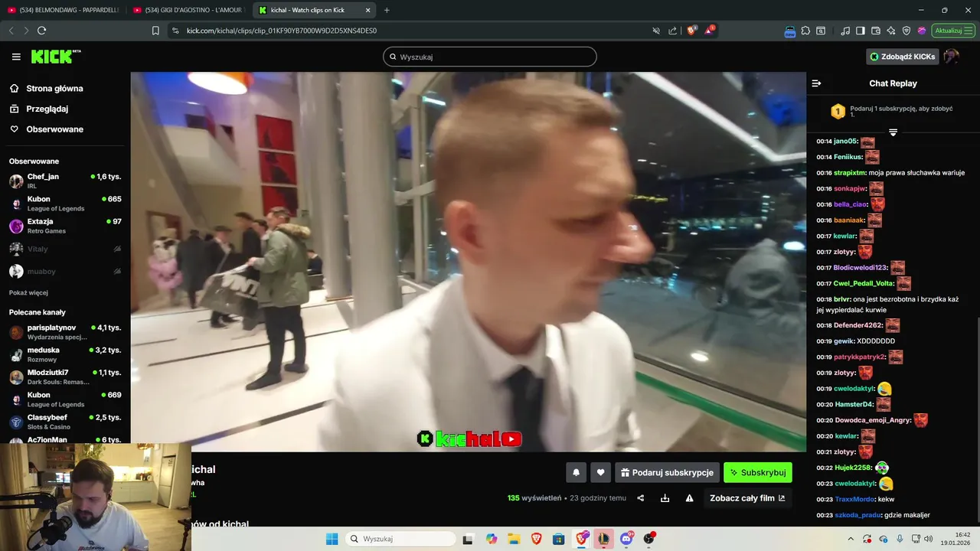
Task: Open Classybeef recommended channel
Action: (65, 422)
